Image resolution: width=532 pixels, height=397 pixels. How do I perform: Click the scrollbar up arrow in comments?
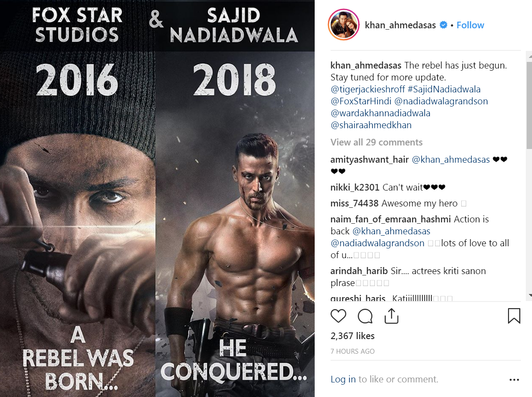529,55
